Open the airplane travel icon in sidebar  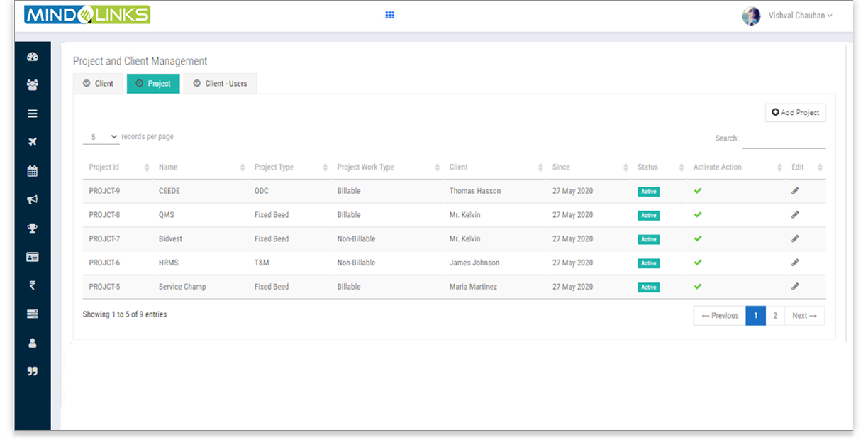coord(32,142)
